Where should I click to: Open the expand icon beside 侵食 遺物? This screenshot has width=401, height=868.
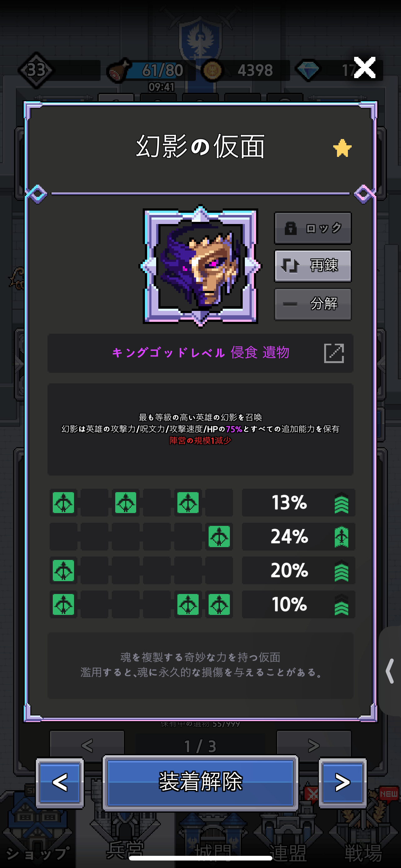click(334, 353)
